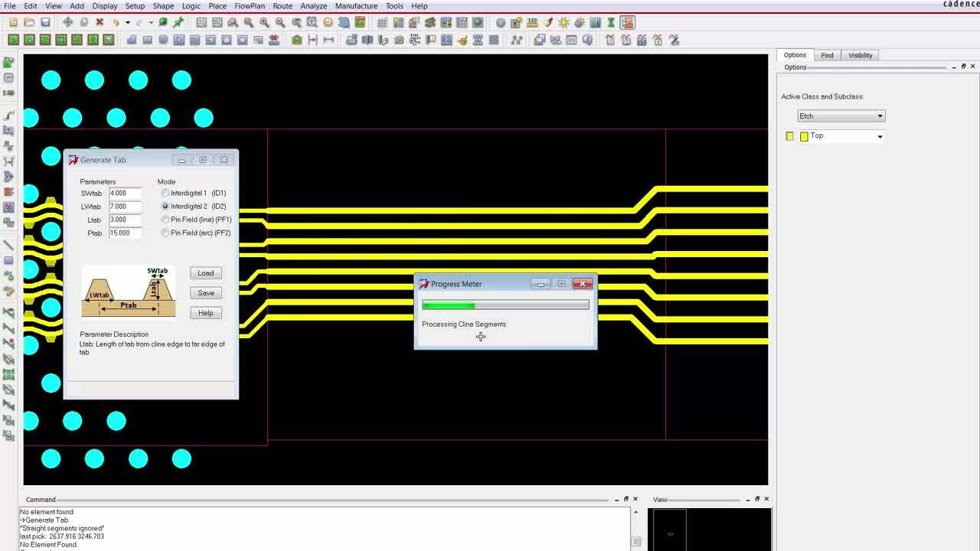980x551 pixels.
Task: Click the Save button in Generate Tab
Action: pyautogui.click(x=206, y=293)
